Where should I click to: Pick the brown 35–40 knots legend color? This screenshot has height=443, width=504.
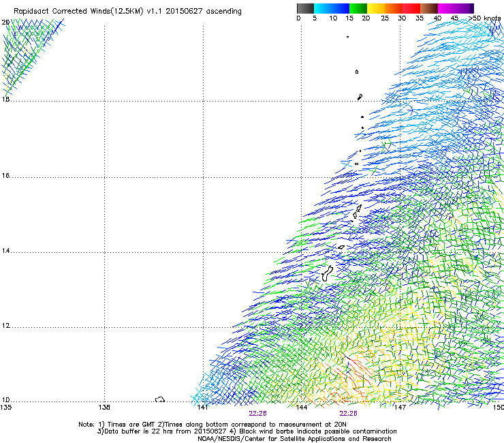(x=429, y=8)
